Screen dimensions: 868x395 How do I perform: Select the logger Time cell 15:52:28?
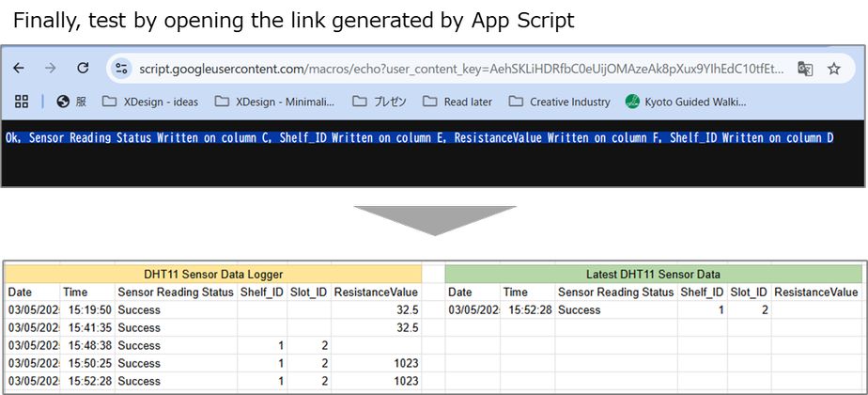(87, 381)
